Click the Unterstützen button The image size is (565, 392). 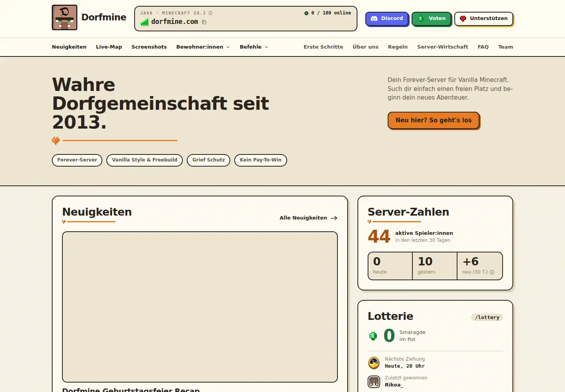pyautogui.click(x=484, y=18)
